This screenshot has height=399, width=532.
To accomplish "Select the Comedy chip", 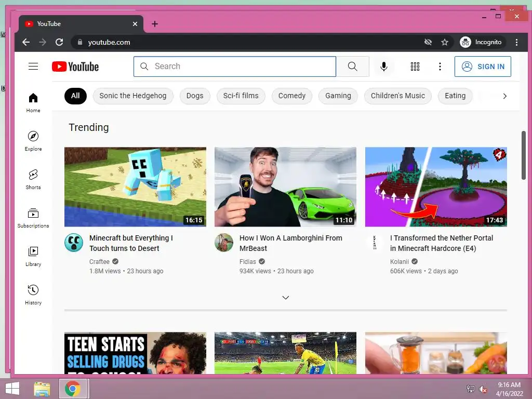I will (x=292, y=96).
